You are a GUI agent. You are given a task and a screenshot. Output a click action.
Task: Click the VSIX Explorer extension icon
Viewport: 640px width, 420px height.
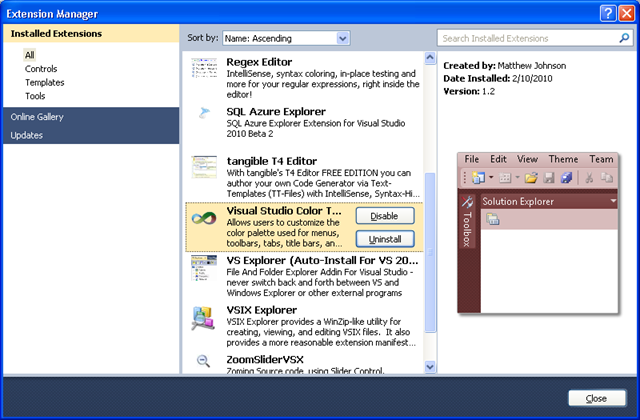pos(203,318)
